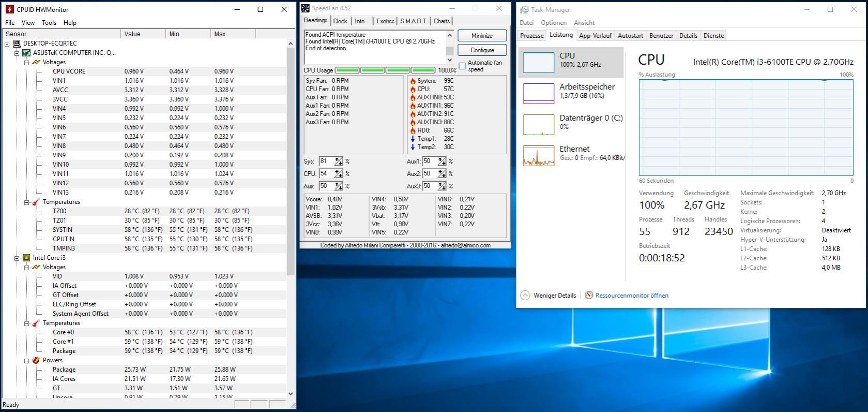Image resolution: width=868 pixels, height=412 pixels.
Task: Collapse the Powers node in HWMonitor
Action: point(26,360)
